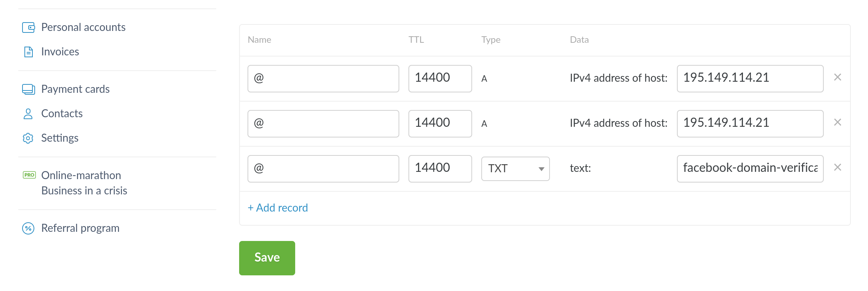Delete the first A record

[837, 78]
